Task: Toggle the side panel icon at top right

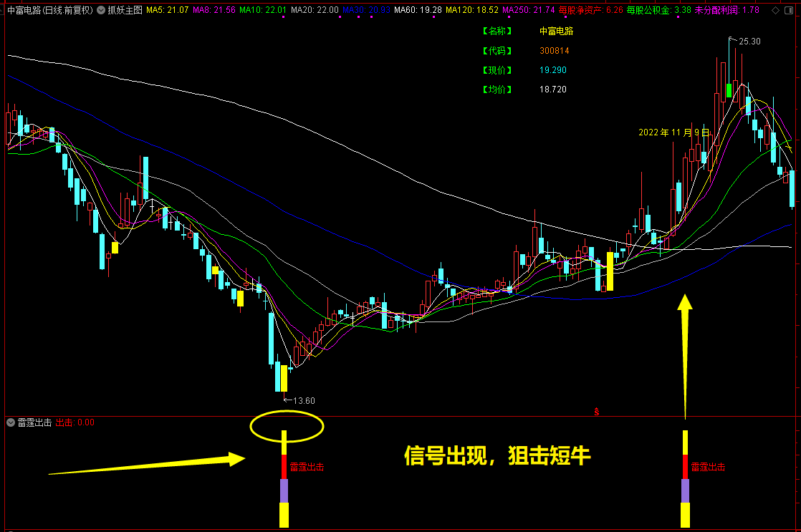Action: [790, 10]
